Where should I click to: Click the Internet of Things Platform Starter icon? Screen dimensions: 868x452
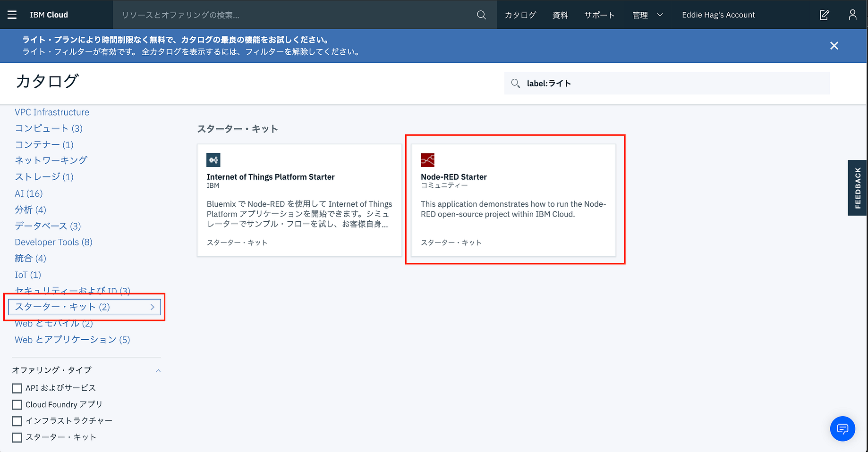tap(213, 160)
